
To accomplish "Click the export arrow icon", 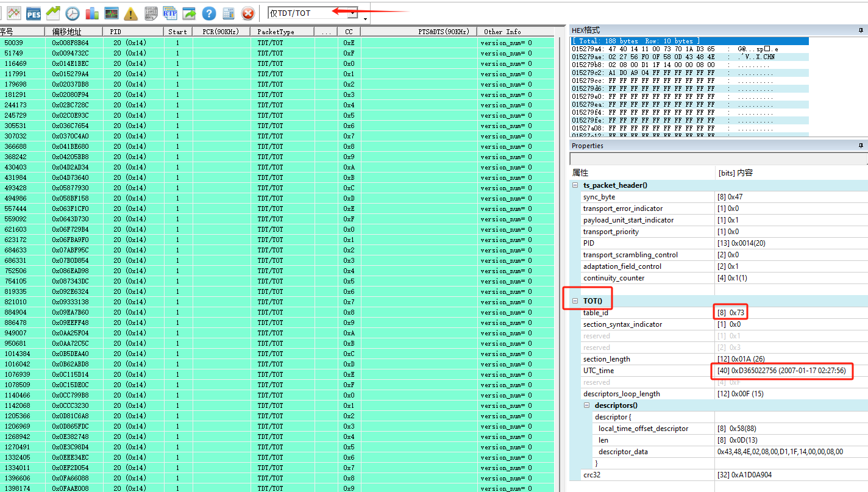I will tap(190, 13).
